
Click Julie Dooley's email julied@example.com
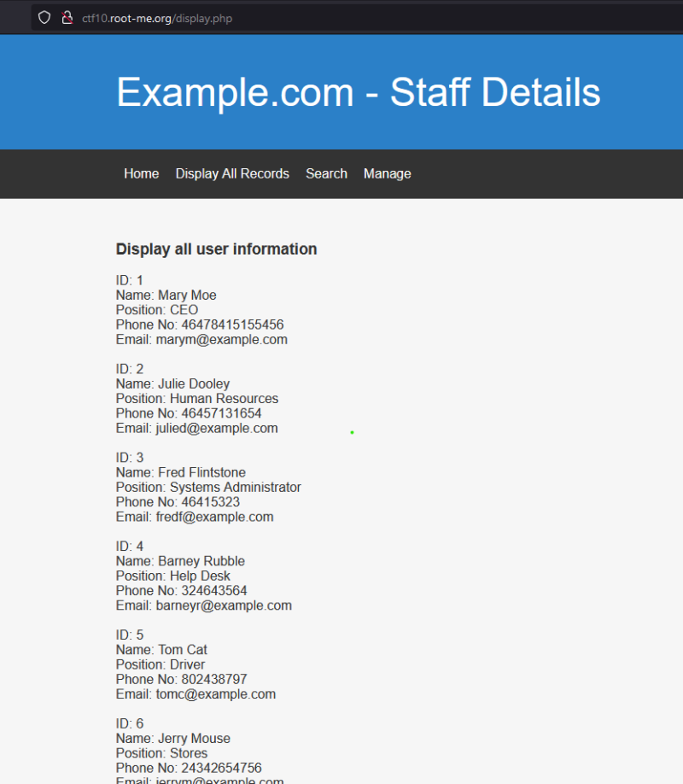[x=217, y=428]
